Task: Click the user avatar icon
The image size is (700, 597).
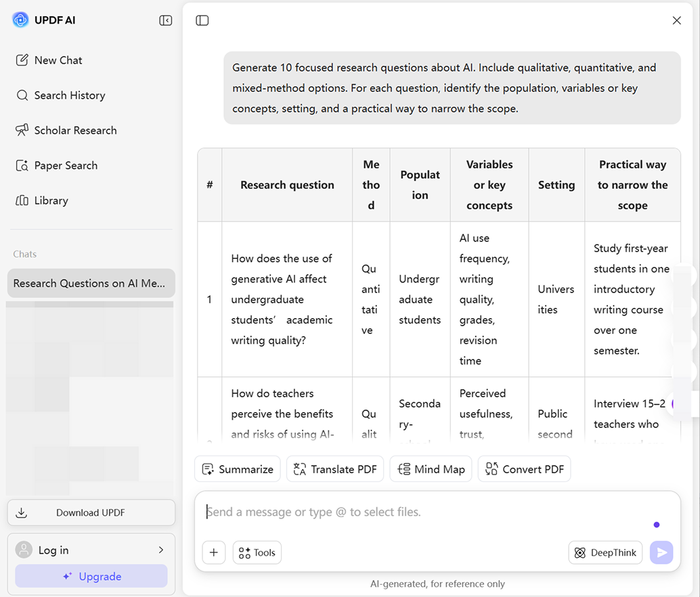Action: pyautogui.click(x=24, y=550)
